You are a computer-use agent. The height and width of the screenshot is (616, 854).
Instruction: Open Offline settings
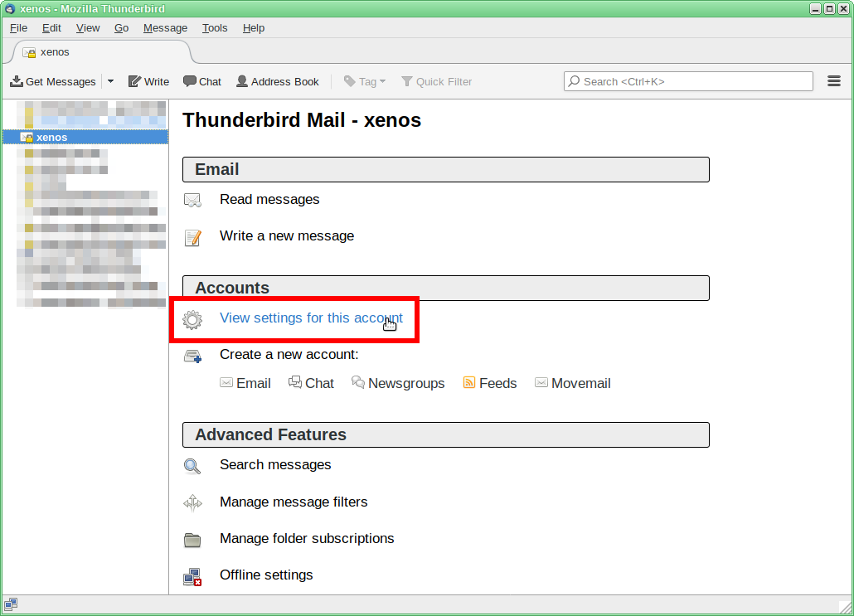[x=266, y=575]
